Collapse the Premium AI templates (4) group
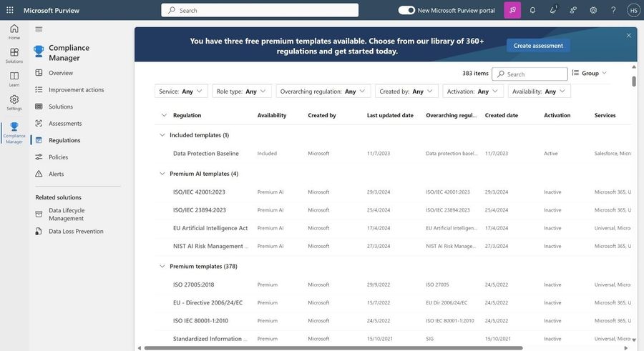This screenshot has width=644, height=351. tap(162, 174)
